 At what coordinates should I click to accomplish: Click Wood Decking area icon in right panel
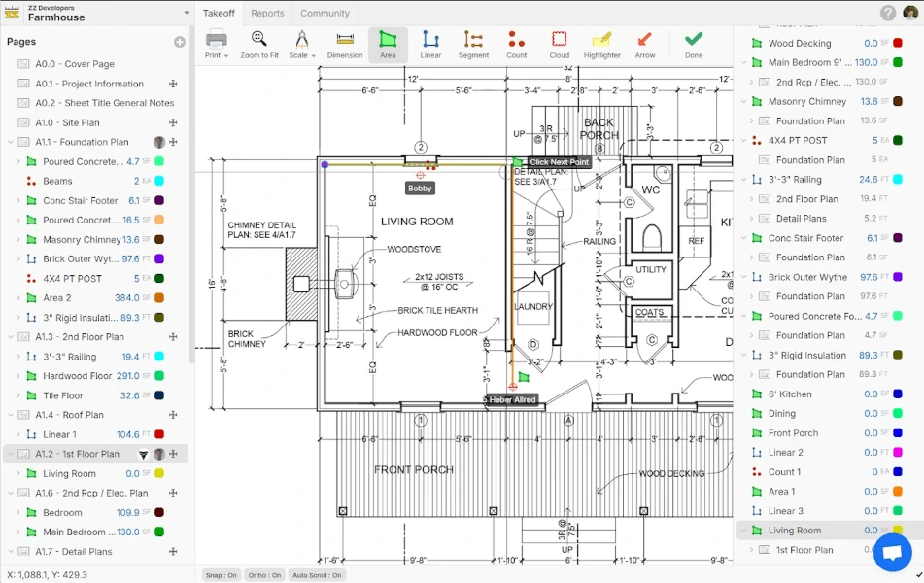(x=757, y=43)
